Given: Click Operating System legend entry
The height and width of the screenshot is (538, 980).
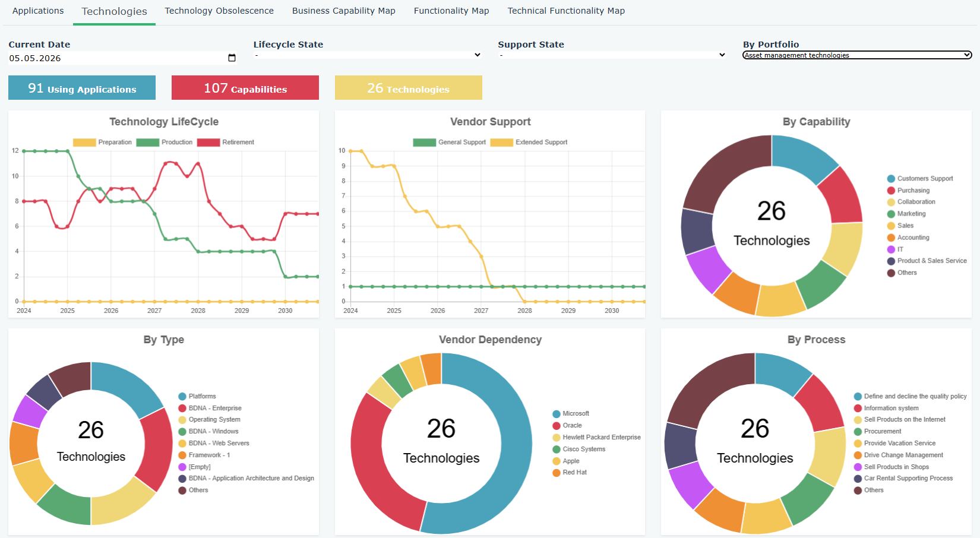Looking at the screenshot, I should pyautogui.click(x=210, y=419).
